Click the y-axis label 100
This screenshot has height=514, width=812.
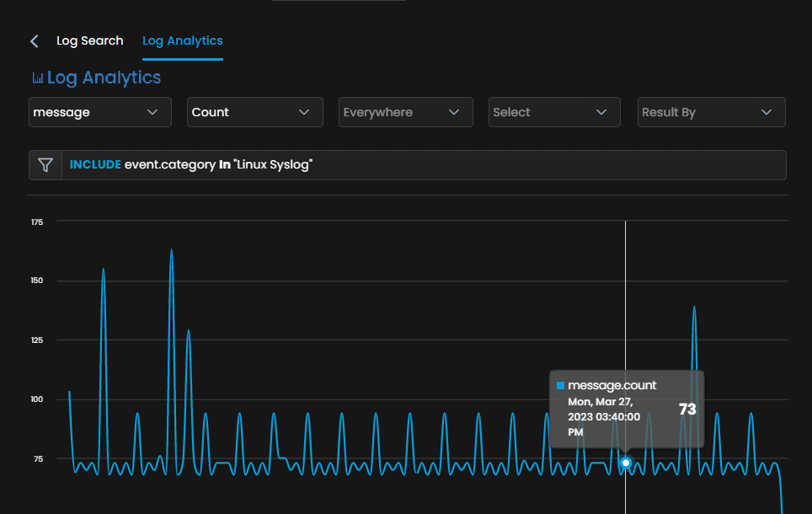coord(37,399)
